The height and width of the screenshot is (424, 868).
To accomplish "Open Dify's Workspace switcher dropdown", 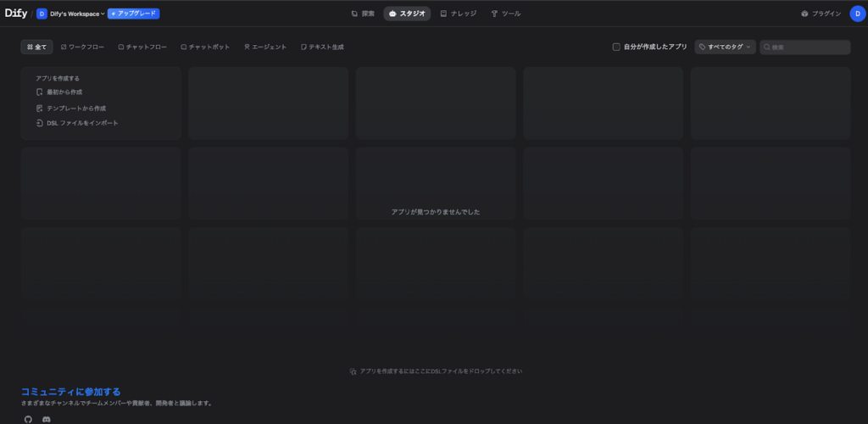I will pos(77,14).
